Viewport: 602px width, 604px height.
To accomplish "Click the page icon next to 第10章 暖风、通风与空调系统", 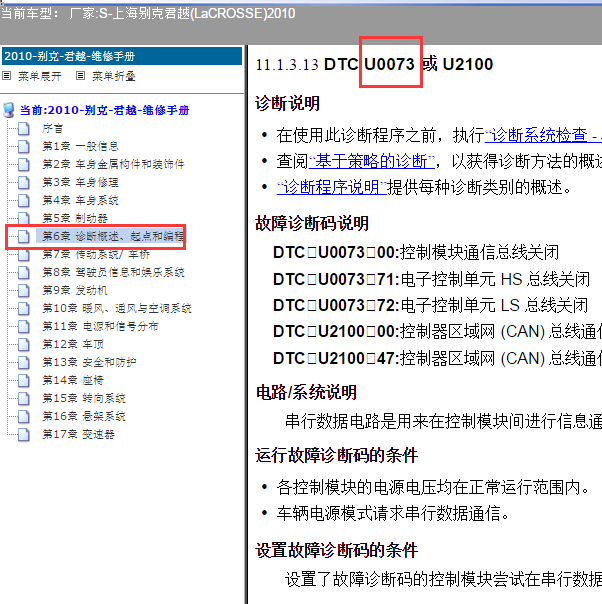I will tap(24, 308).
